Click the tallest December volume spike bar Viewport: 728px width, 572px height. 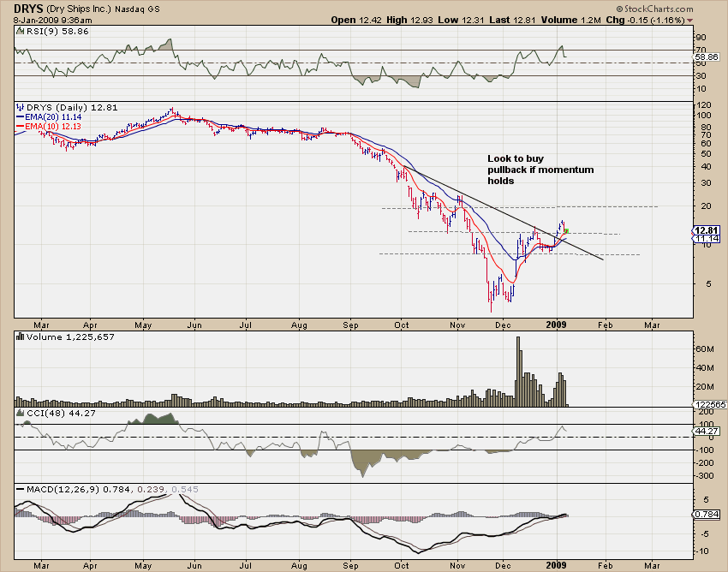[518, 372]
